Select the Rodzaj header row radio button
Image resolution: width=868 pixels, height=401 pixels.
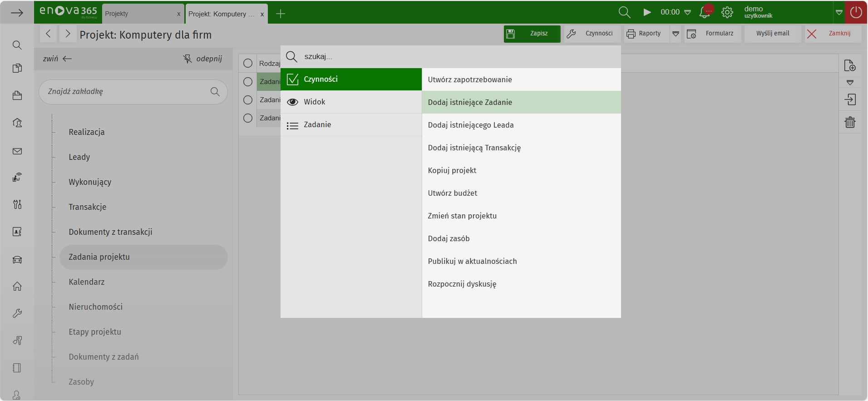click(x=248, y=63)
